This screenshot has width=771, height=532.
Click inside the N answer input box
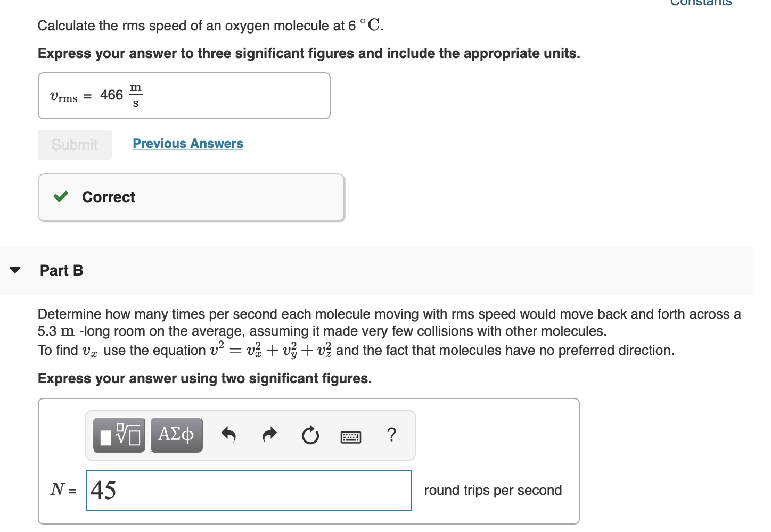pyautogui.click(x=249, y=491)
